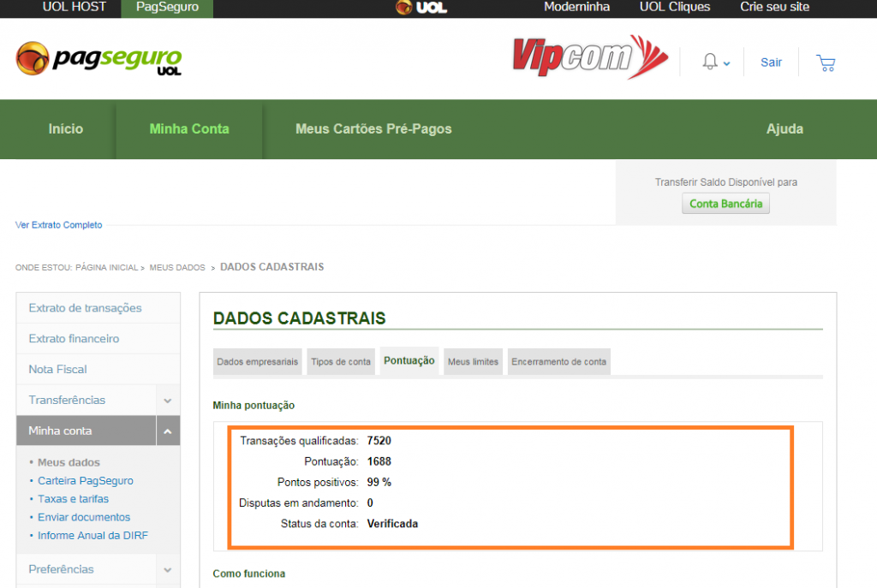Viewport: 877px width, 588px height.
Task: Click MEUS DADOS in the breadcrumb
Action: pos(177,268)
